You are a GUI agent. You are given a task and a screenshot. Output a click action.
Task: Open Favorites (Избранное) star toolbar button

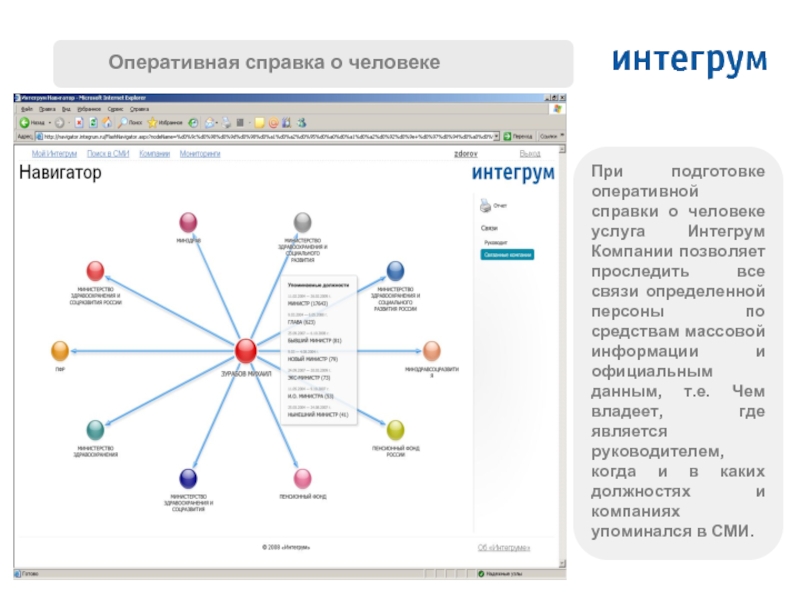[165, 122]
